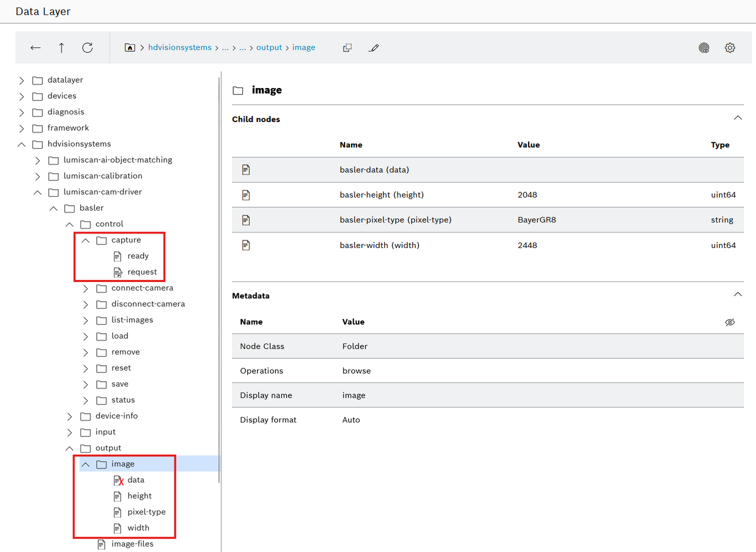Image resolution: width=756 pixels, height=552 pixels.
Task: Click basler-pixel-type row file icon
Action: tap(246, 220)
